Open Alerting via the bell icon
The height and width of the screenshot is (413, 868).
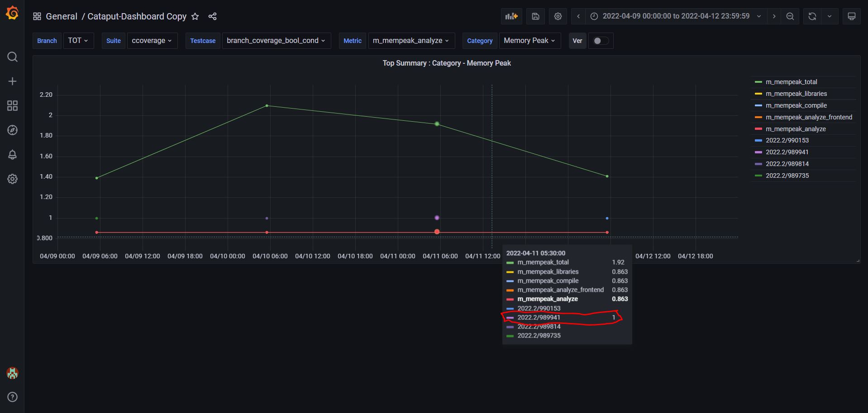click(12, 154)
